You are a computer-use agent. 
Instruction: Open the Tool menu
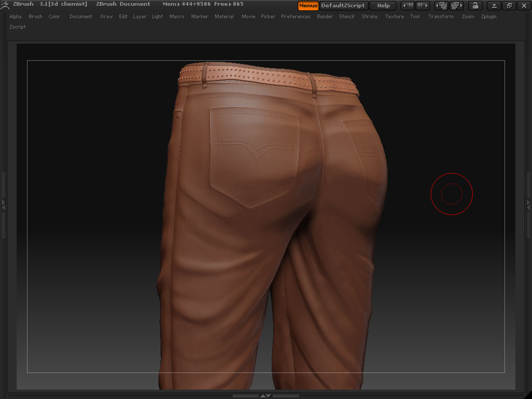[415, 16]
